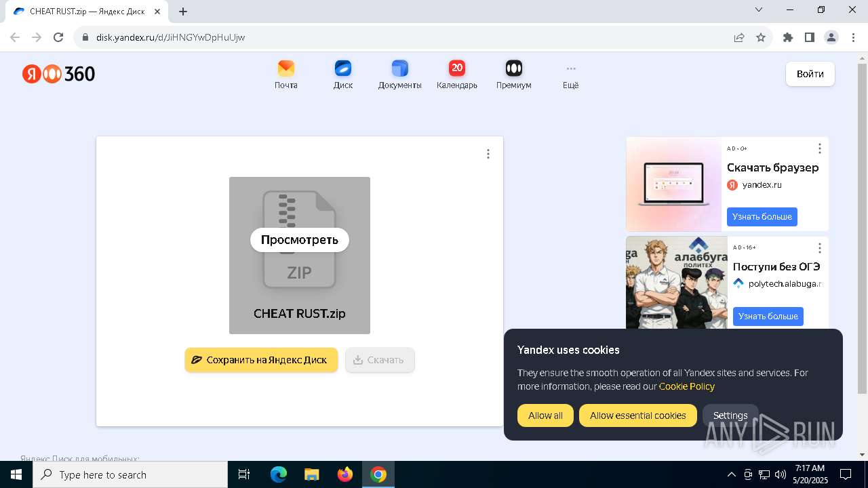Click the laptop browser ad thumbnail
868x488 pixels.
(674, 184)
